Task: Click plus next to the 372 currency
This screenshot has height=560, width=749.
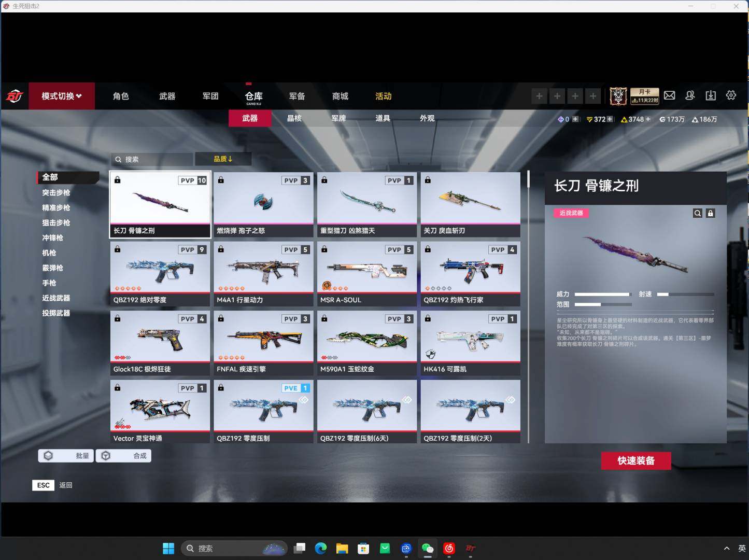Action: [610, 119]
